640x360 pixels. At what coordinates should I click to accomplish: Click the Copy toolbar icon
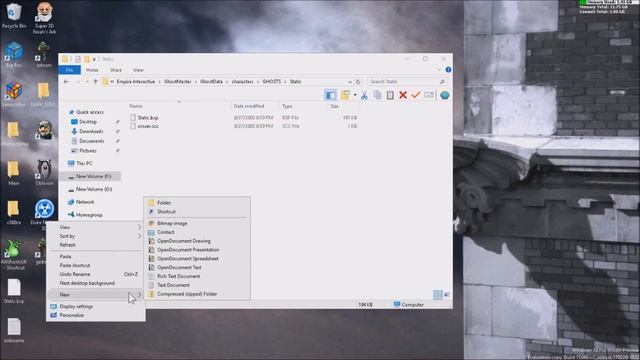(x=378, y=95)
